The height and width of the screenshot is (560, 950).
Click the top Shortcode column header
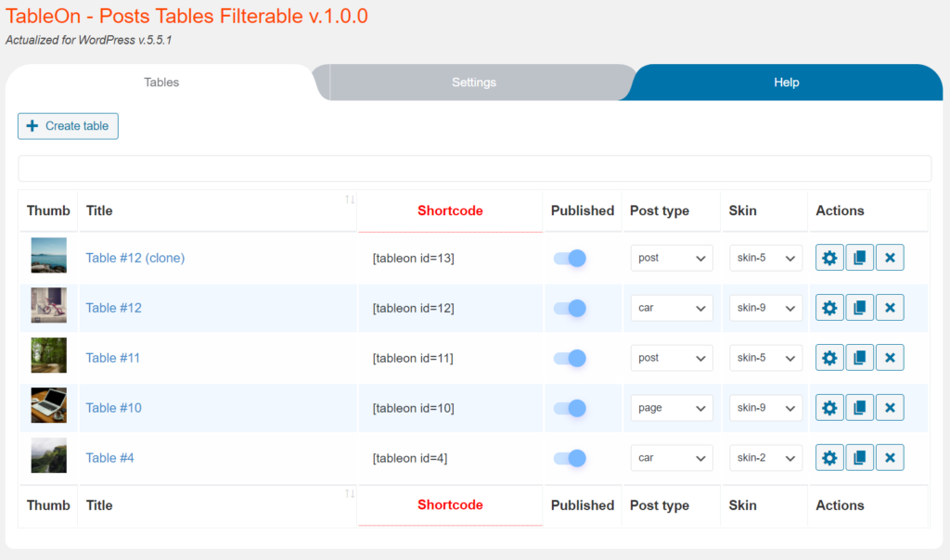pos(450,210)
